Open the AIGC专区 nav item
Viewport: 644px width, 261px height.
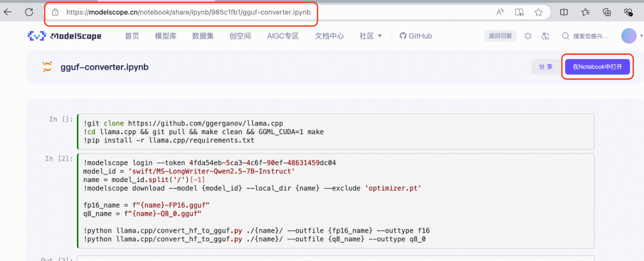283,36
